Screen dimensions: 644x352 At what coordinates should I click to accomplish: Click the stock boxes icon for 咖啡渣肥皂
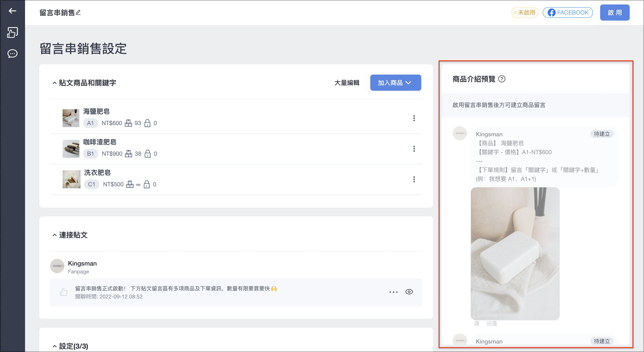(x=129, y=153)
